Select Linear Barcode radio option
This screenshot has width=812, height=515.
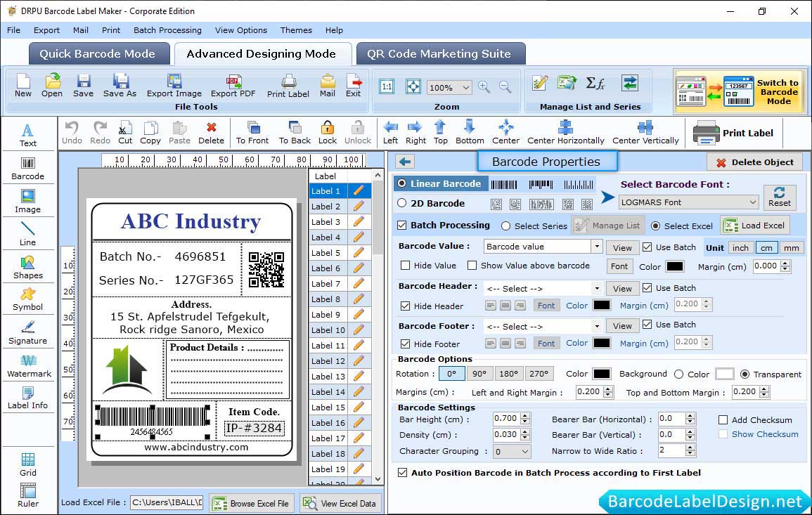point(402,183)
